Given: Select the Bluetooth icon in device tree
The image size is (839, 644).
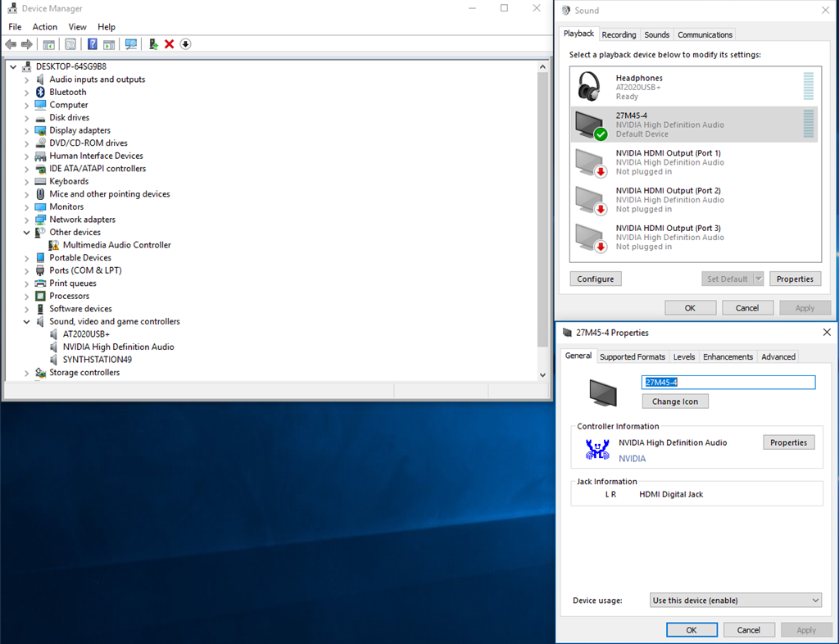Looking at the screenshot, I should pyautogui.click(x=40, y=92).
